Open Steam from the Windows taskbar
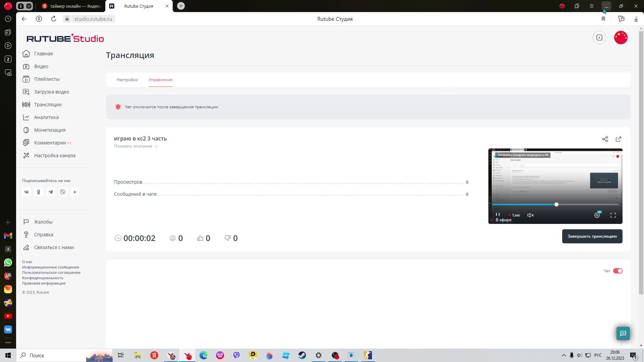 tap(302, 355)
